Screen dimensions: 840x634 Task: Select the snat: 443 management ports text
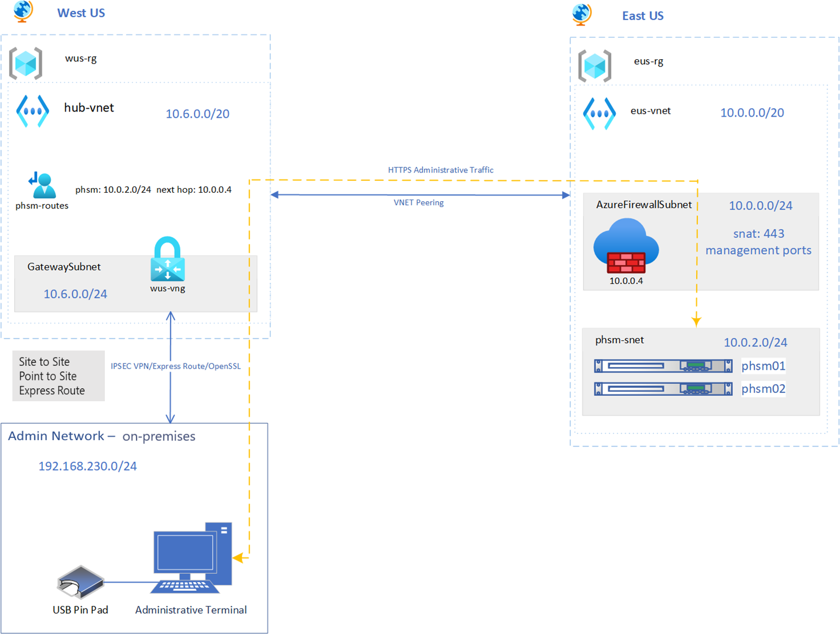[x=758, y=242]
